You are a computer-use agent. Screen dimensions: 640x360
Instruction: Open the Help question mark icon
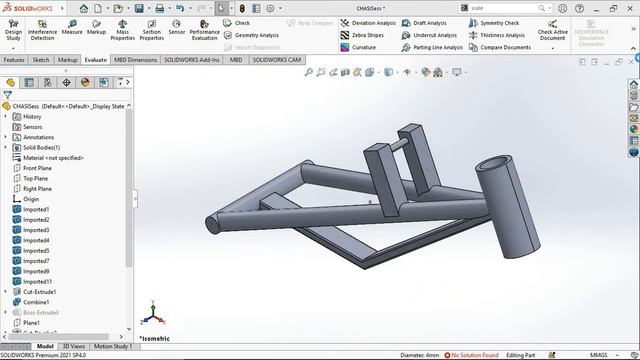579,8
